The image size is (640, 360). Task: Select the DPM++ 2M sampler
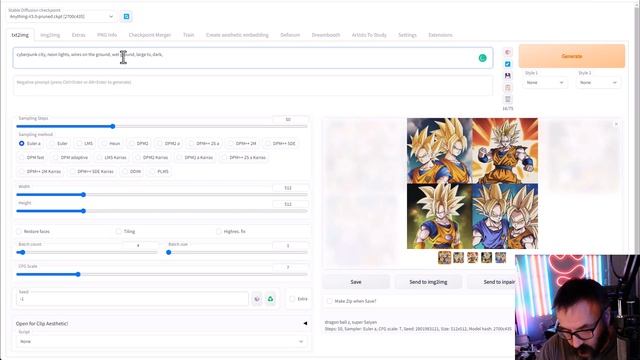point(242,144)
